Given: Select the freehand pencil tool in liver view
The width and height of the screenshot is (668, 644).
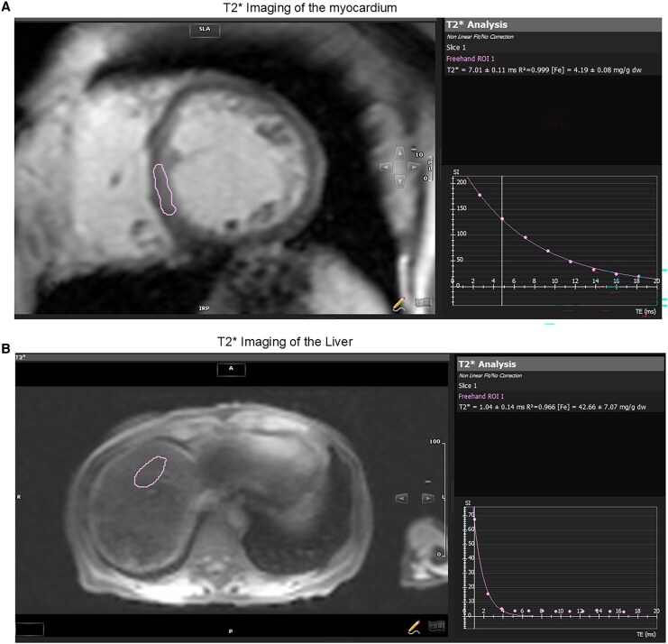Looking at the screenshot, I should coord(414,627).
